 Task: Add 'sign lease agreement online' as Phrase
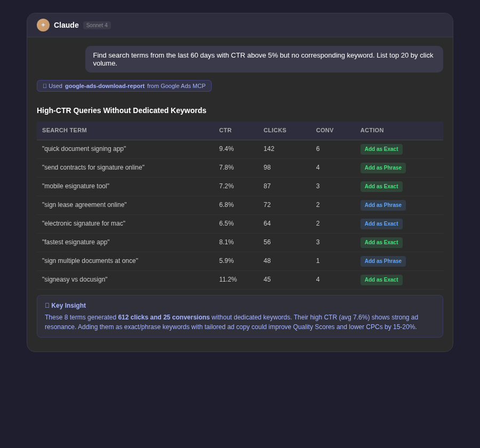382,205
